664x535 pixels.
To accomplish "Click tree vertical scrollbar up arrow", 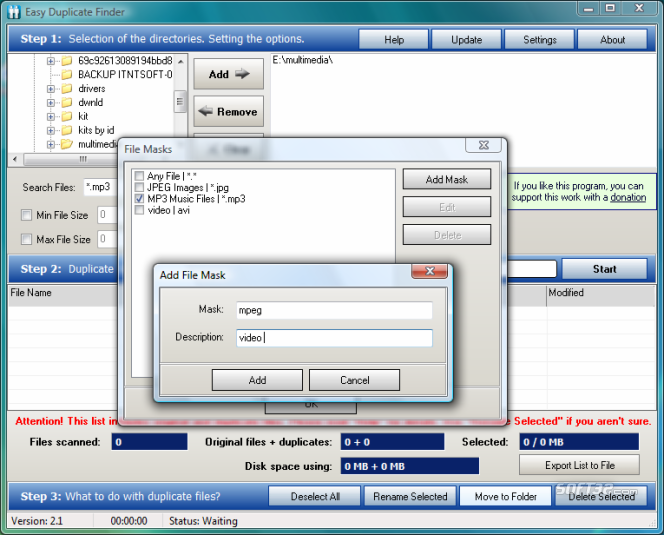I will pos(180,62).
